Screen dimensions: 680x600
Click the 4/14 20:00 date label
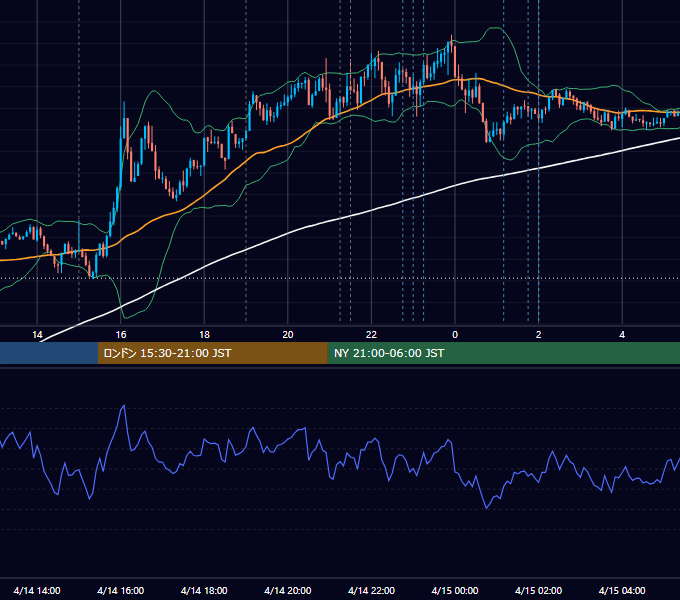tap(288, 590)
